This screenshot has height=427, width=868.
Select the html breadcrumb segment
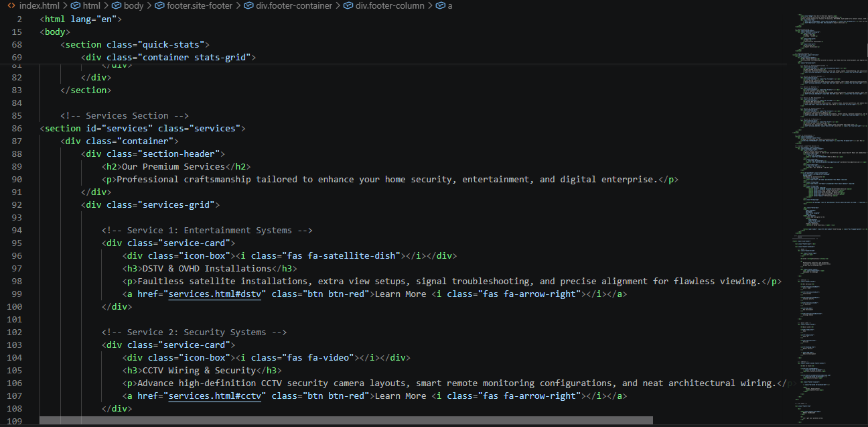(x=85, y=5)
